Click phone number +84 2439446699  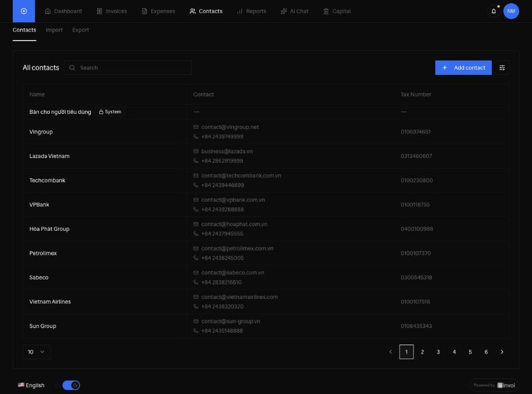click(x=222, y=185)
